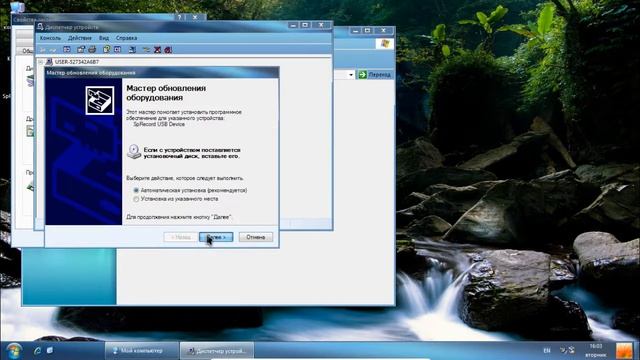Click the disable device red X icon
640x360 pixels.
(157, 50)
